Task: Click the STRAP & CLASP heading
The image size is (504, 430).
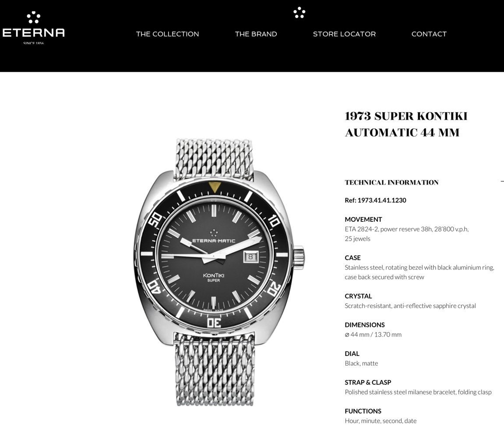Action: 368,382
